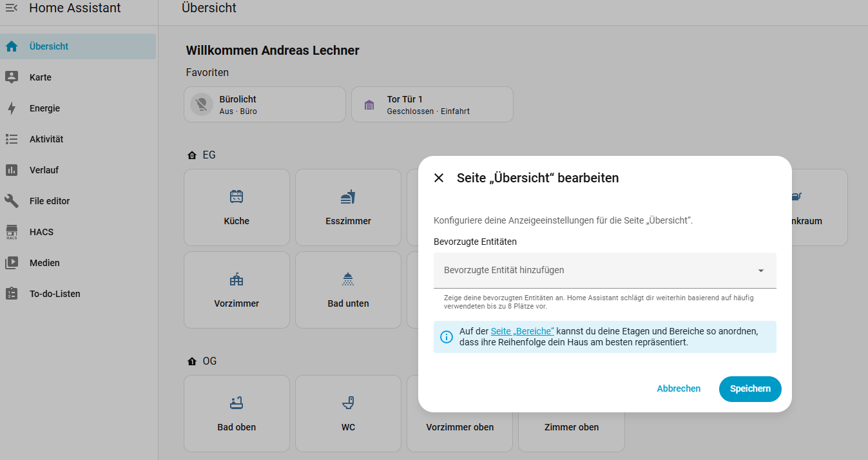Click the WC toilet icon
Screen dimensions: 868x460
pos(348,403)
